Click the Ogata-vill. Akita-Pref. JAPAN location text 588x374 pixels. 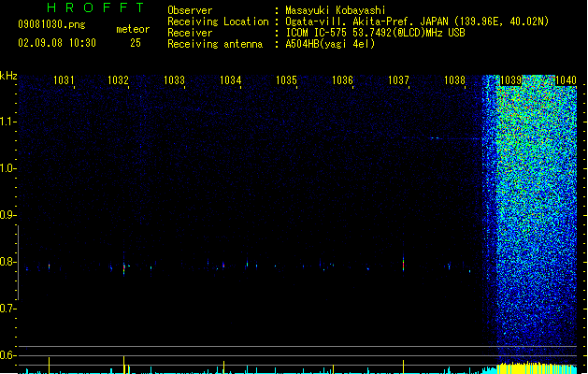[x=417, y=22]
